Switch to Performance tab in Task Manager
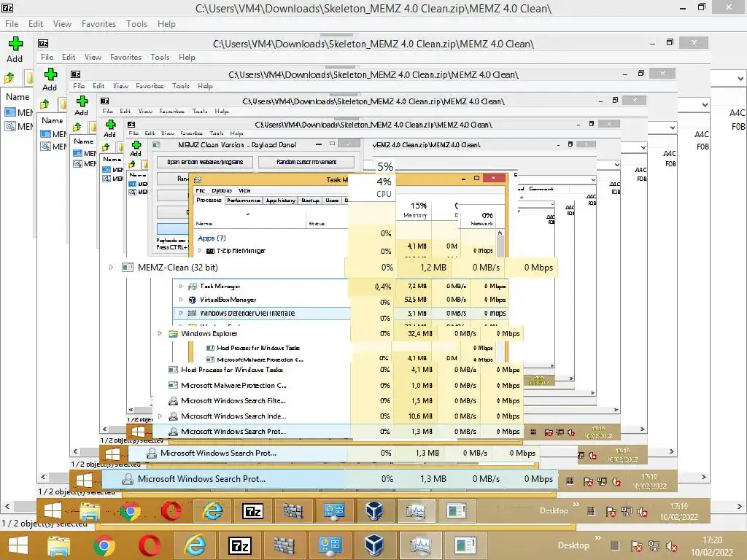Image resolution: width=747 pixels, height=560 pixels. coord(244,201)
